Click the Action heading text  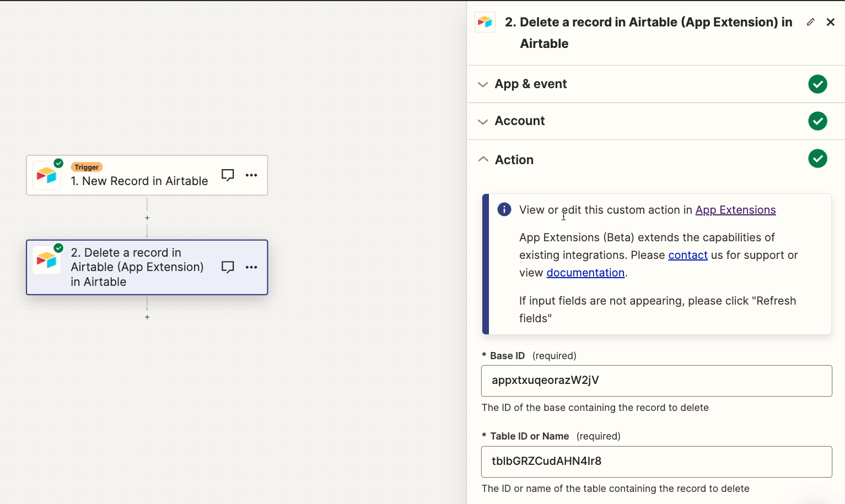[514, 160]
